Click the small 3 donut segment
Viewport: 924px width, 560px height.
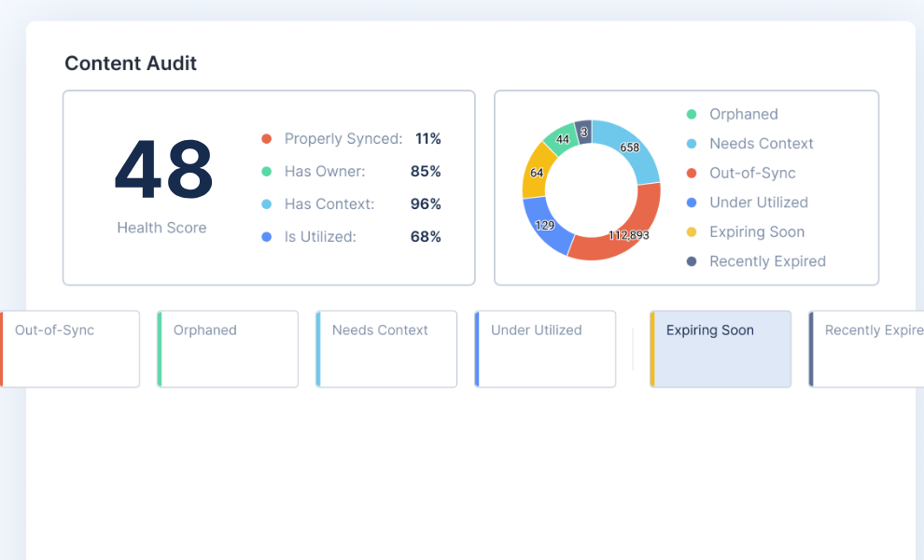tap(583, 132)
